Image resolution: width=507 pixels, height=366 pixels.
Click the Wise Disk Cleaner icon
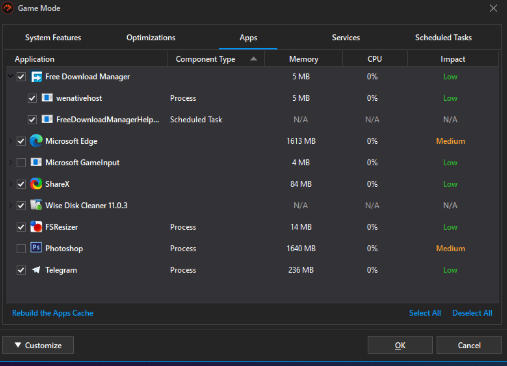pos(36,205)
